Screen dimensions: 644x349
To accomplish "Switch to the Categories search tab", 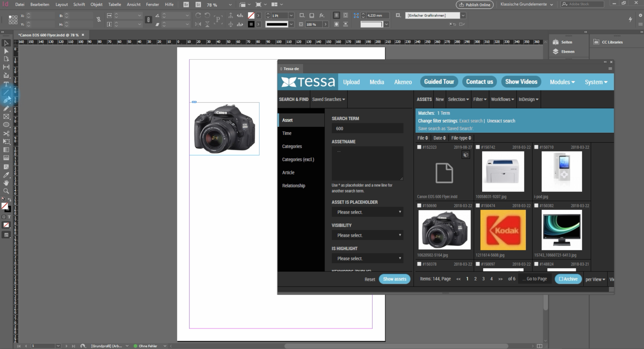I will coord(292,146).
